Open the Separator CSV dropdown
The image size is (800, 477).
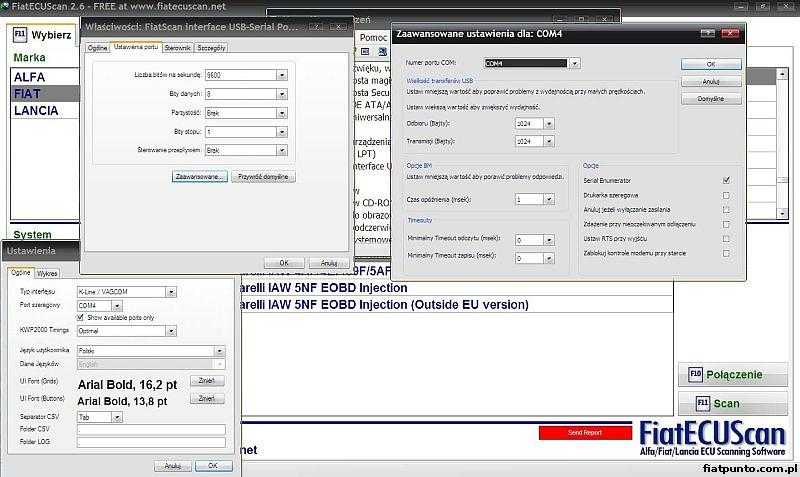[117, 417]
